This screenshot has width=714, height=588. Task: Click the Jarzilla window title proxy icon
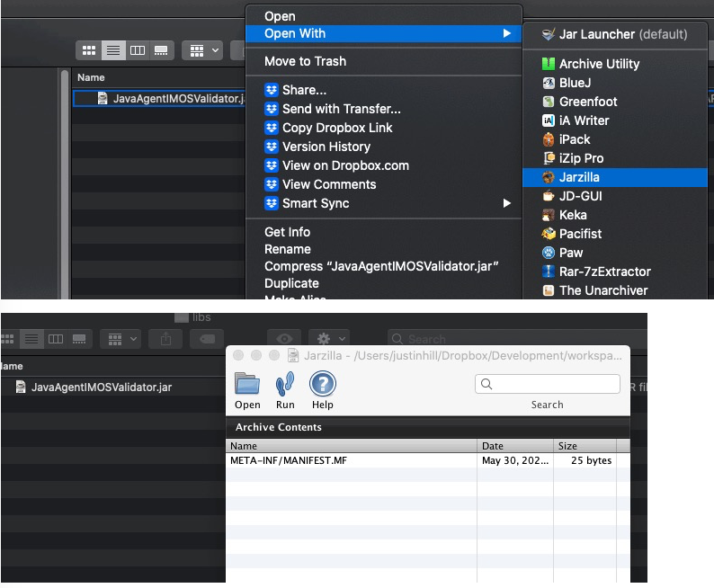pyautogui.click(x=293, y=355)
